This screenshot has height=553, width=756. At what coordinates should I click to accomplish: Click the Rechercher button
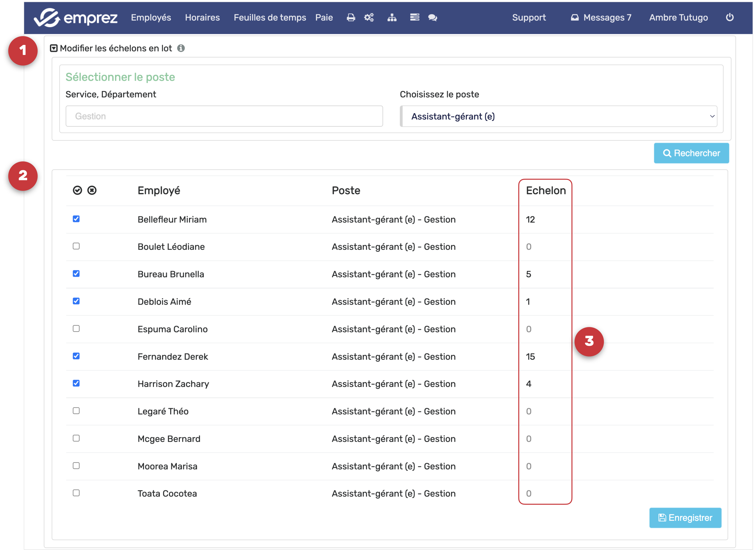pos(691,153)
